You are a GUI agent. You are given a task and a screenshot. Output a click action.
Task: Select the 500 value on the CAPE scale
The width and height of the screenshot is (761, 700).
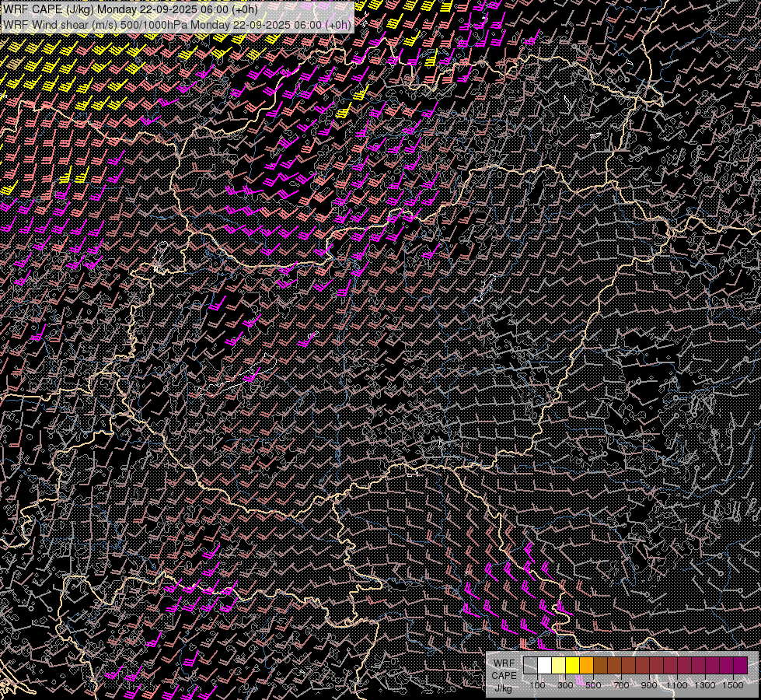(593, 685)
